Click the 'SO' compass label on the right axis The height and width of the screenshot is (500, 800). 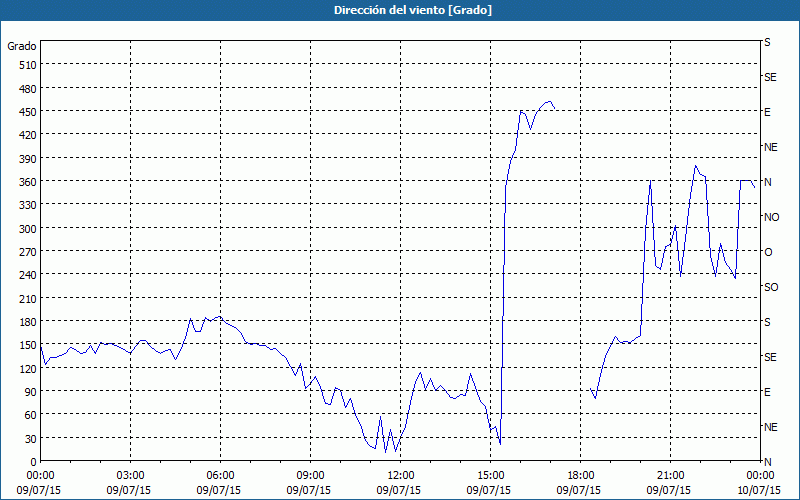[x=771, y=287]
